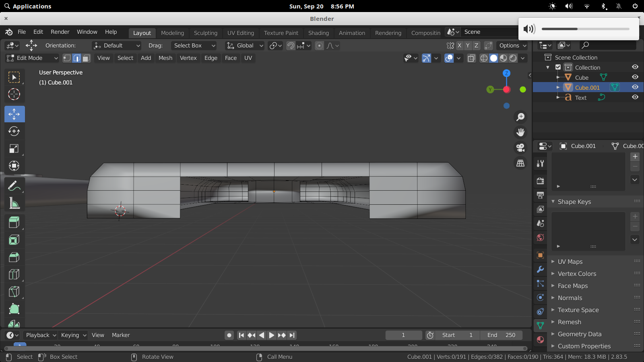Toggle camera view icon
Image resolution: width=644 pixels, height=362 pixels.
pos(520,147)
